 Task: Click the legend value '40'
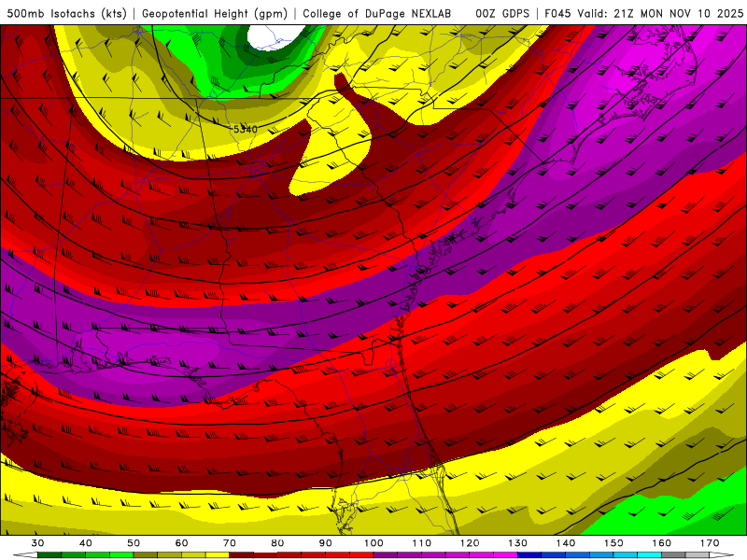click(x=86, y=543)
